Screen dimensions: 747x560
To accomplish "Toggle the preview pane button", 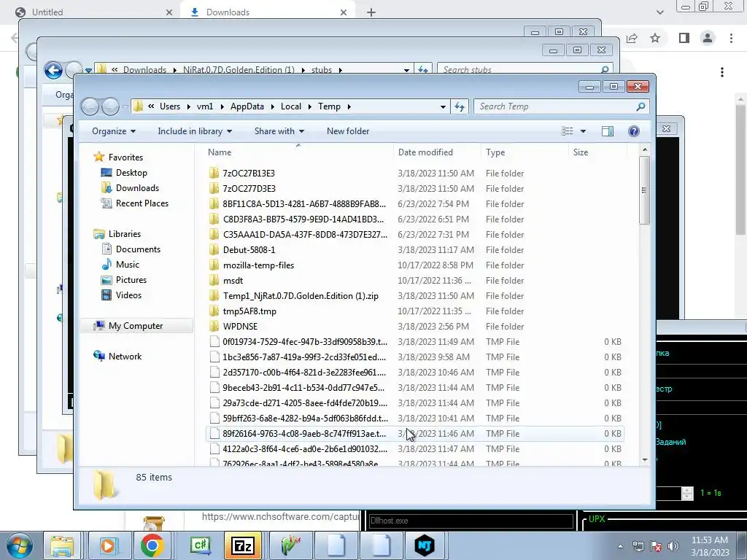I will tap(608, 131).
